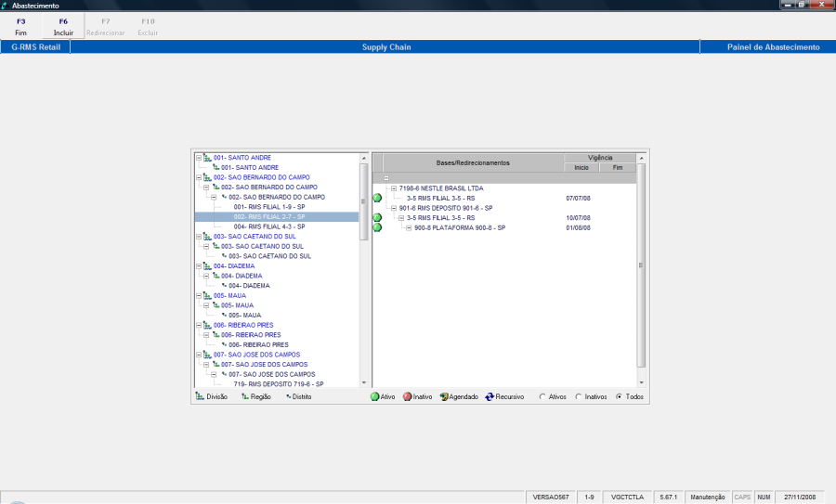This screenshot has width=836, height=504.
Task: Click the date 07/07/08
Action: (x=578, y=199)
